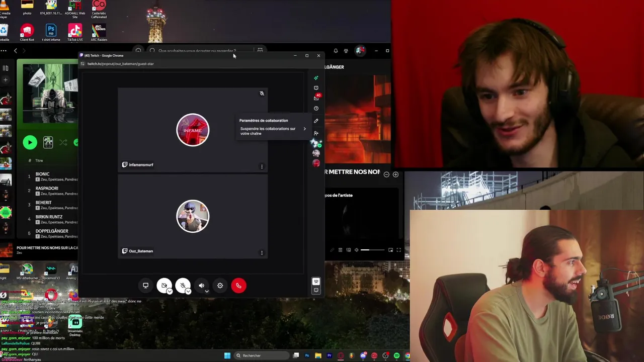This screenshot has width=644, height=362.
Task: Click the info circle icon in Twitch sidebar
Action: pos(316,109)
